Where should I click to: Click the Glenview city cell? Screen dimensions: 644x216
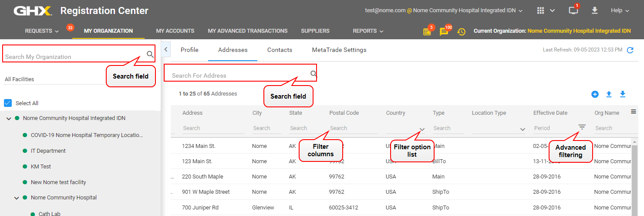click(263, 208)
